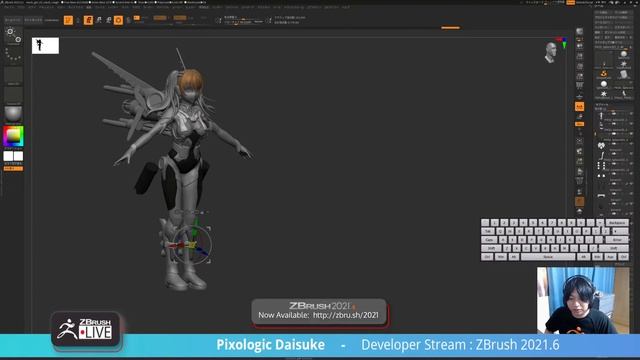This screenshot has height=360, width=640.
Task: Select the orange Rotate mode icon
Action: point(118,20)
